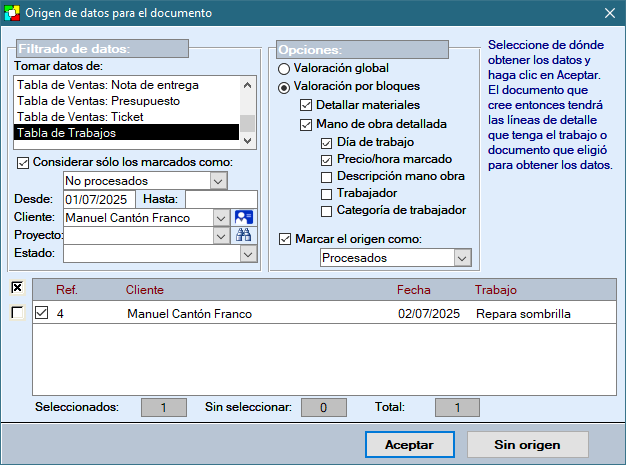Toggle Considerar sólo los marcados como
The image size is (626, 465).
pyautogui.click(x=24, y=162)
